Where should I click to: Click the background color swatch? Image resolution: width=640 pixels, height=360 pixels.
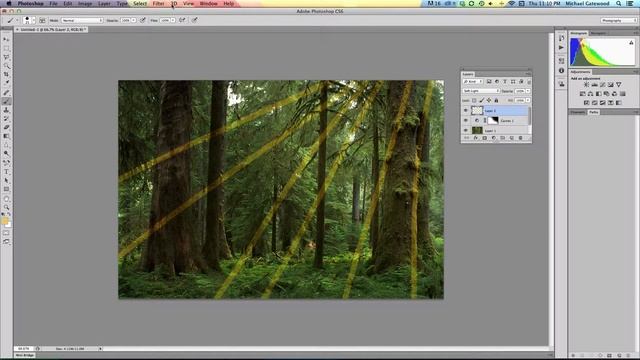9,224
